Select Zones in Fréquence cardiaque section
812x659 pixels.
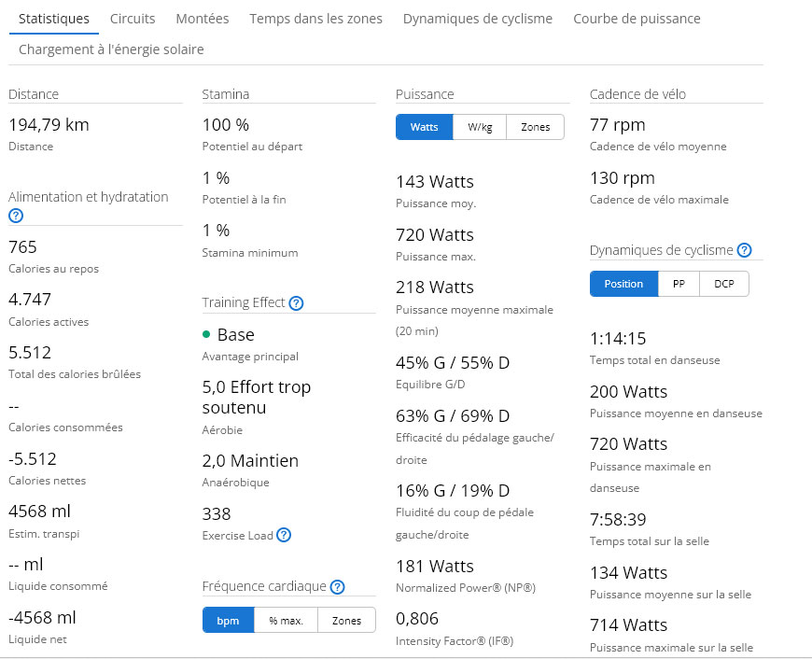[x=346, y=620]
